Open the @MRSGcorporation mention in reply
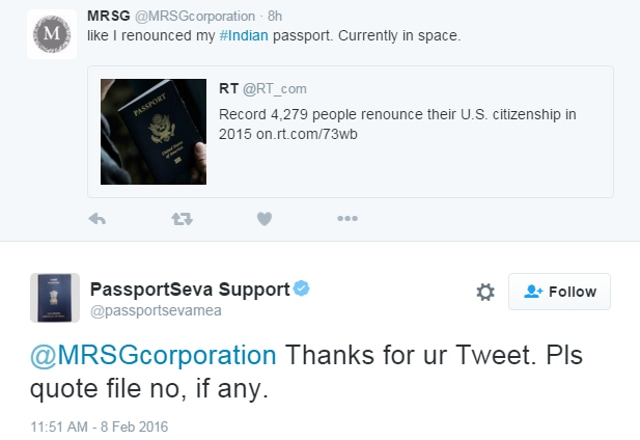 [x=153, y=355]
